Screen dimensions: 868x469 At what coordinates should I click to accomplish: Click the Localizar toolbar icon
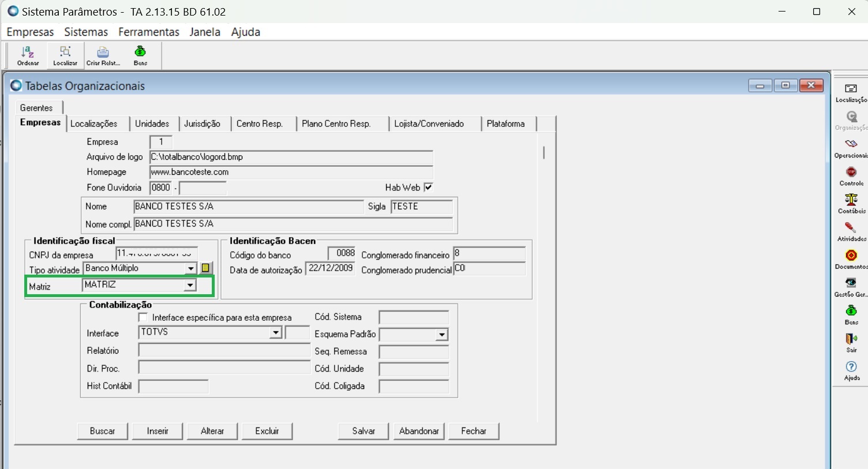tap(65, 56)
